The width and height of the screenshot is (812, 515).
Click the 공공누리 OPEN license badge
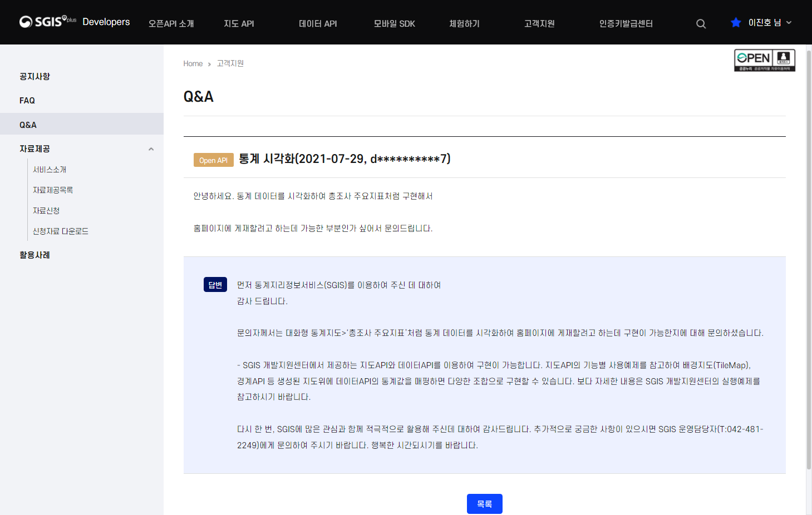click(x=764, y=60)
